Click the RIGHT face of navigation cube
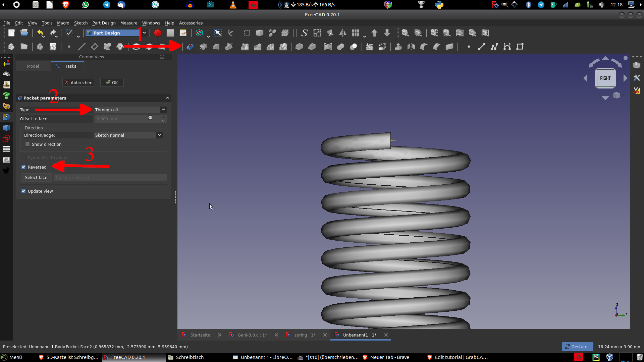Image resolution: width=644 pixels, height=362 pixels. (605, 78)
